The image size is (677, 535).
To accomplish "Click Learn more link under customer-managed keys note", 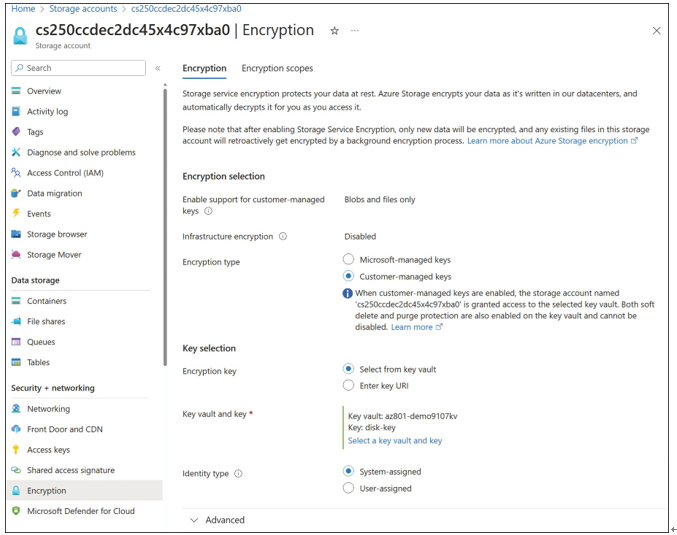I will pyautogui.click(x=417, y=327).
